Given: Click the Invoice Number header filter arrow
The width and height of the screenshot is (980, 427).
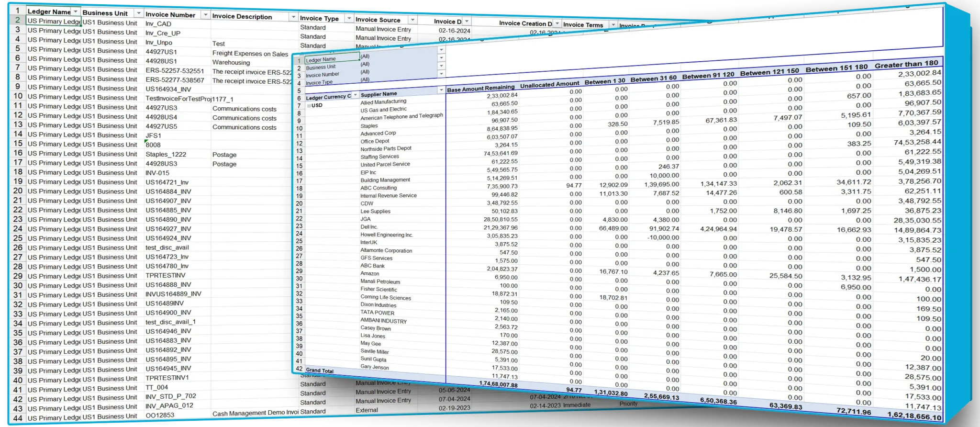Looking at the screenshot, I should tap(205, 15).
